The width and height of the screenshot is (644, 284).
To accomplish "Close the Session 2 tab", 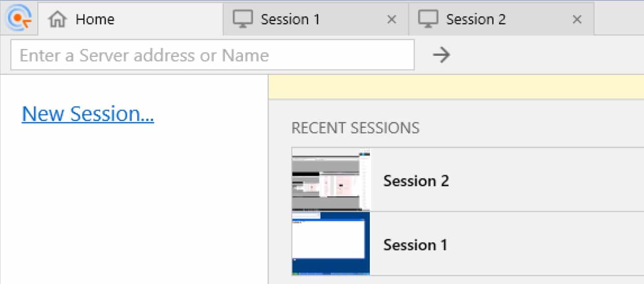I will (x=577, y=19).
